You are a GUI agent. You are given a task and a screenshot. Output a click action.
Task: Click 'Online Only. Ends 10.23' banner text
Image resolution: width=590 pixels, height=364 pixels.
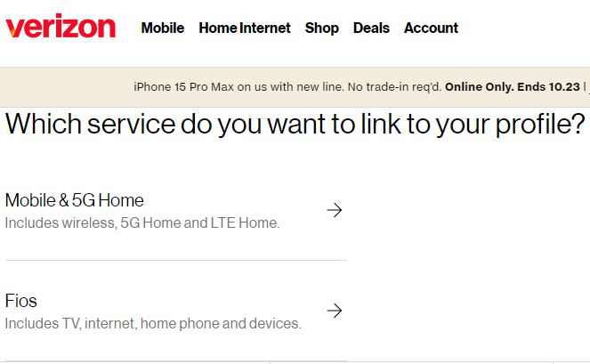(513, 87)
